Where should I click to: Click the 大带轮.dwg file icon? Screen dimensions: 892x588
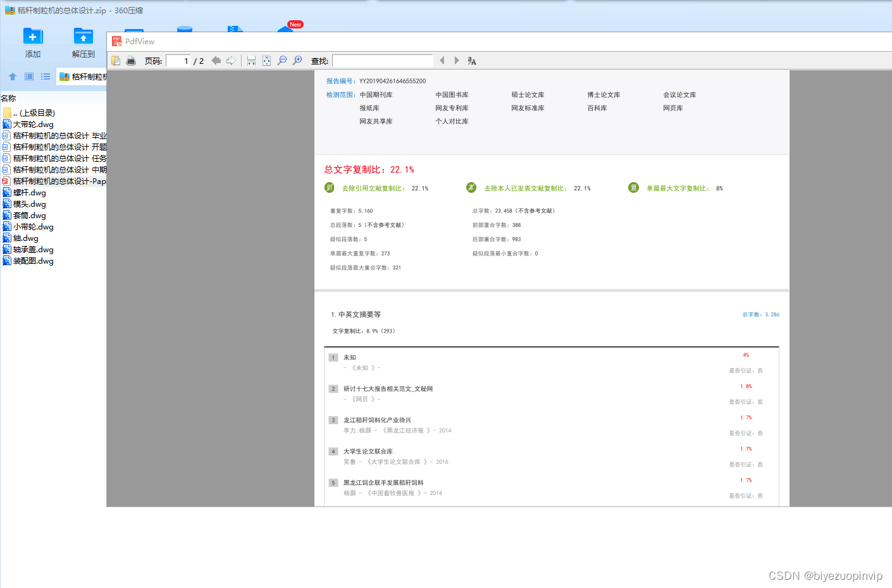click(7, 125)
